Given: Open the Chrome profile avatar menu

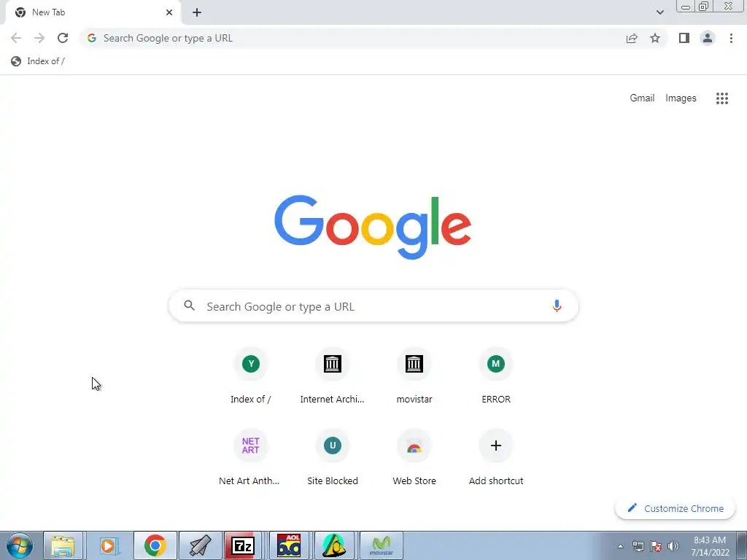Looking at the screenshot, I should point(708,38).
